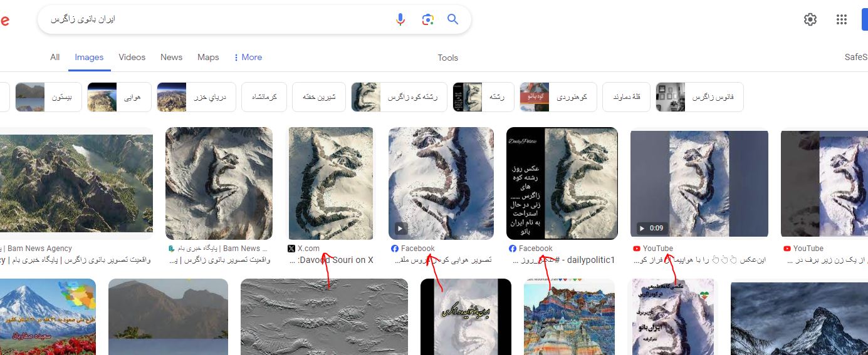
Task: Select the فانوس زاگرس filter chip
Action: pyautogui.click(x=699, y=98)
